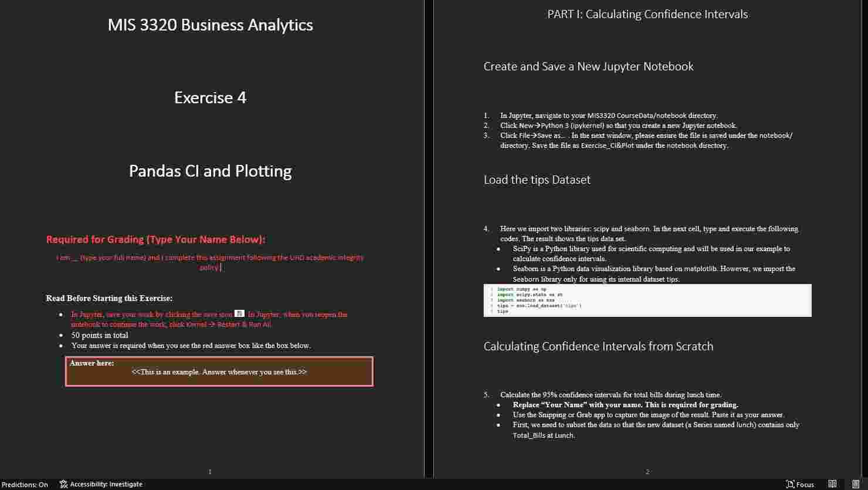This screenshot has width=868, height=490.
Task: Click the Exercise 4 title
Action: [210, 97]
